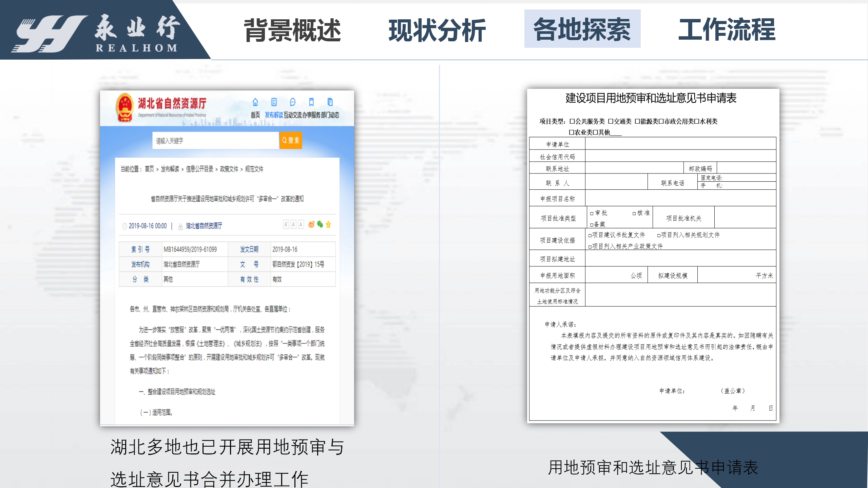Click the 部门动态 pages icon
This screenshot has height=488, width=868.
(x=330, y=102)
